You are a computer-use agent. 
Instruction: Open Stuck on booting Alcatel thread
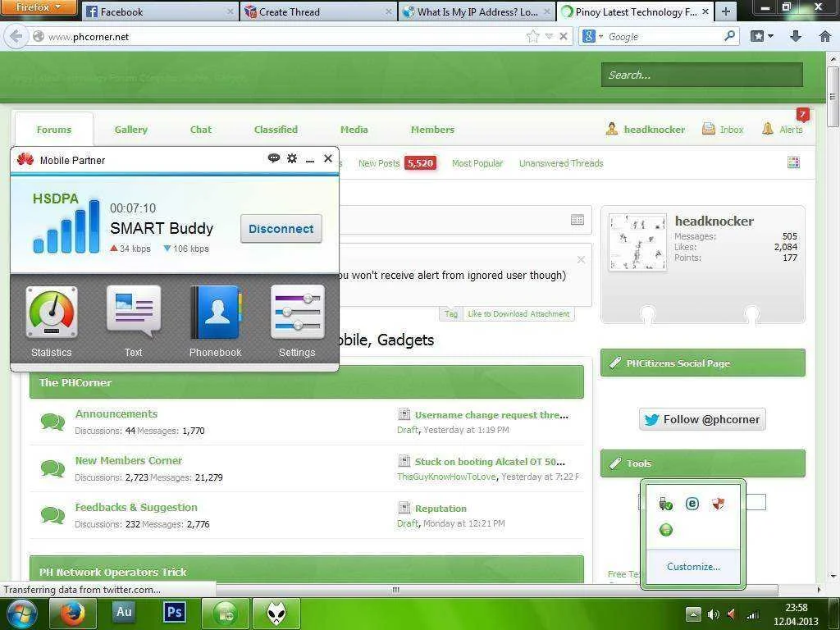tap(490, 461)
